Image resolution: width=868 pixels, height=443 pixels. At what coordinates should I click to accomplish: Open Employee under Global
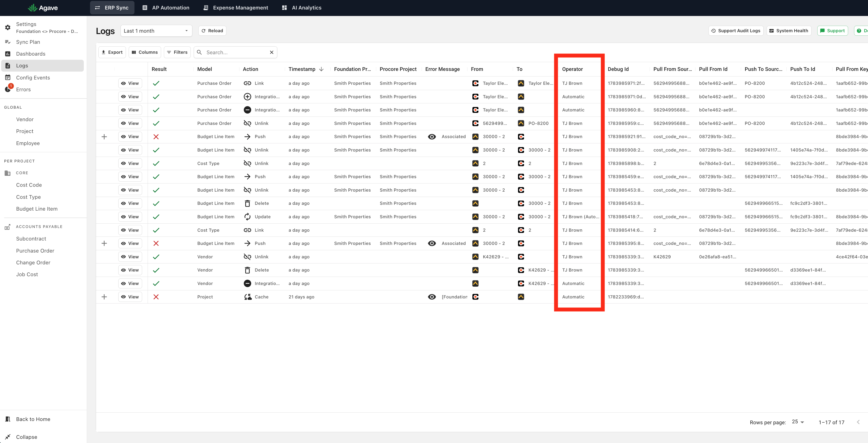point(28,143)
